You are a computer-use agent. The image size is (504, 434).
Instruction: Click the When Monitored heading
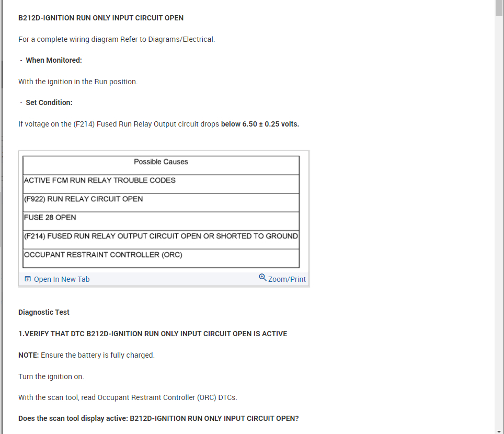tap(54, 60)
